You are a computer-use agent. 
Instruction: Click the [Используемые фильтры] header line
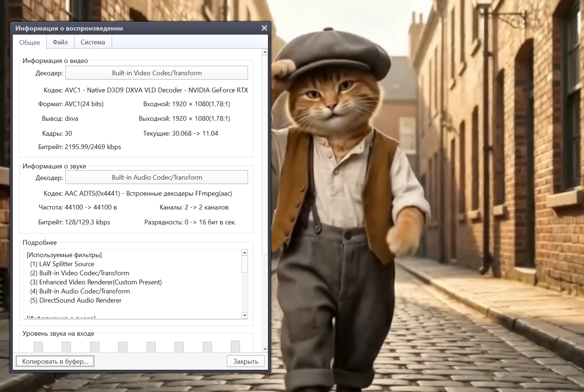point(64,255)
